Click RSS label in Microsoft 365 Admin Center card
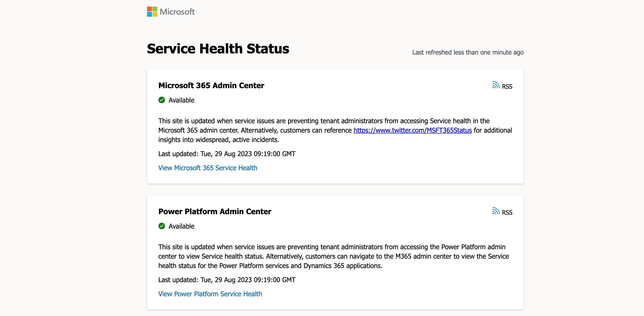 pyautogui.click(x=507, y=87)
